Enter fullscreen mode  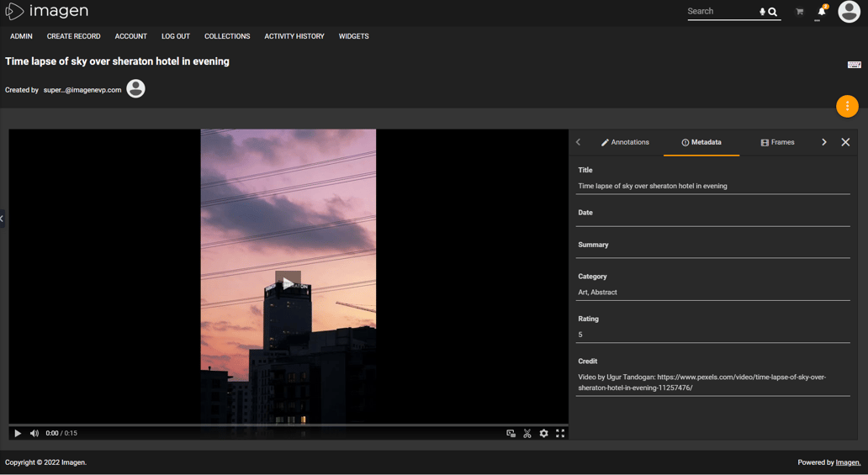pos(560,434)
